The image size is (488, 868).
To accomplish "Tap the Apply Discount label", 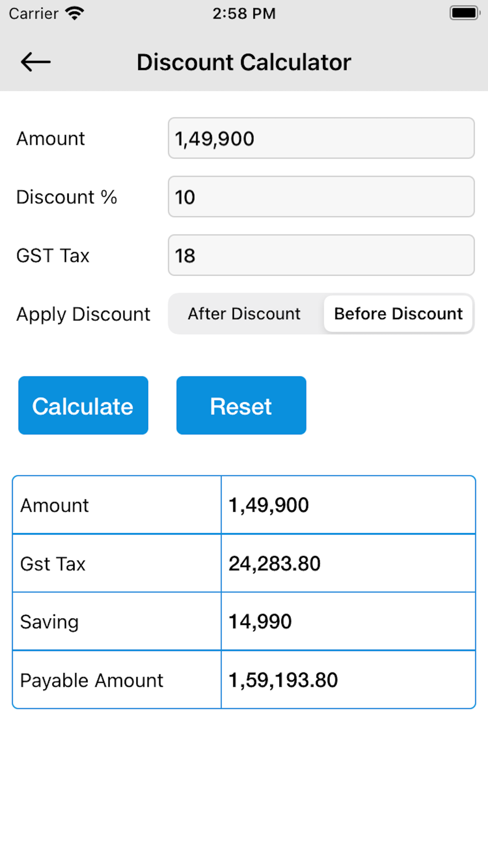I will coord(83,314).
